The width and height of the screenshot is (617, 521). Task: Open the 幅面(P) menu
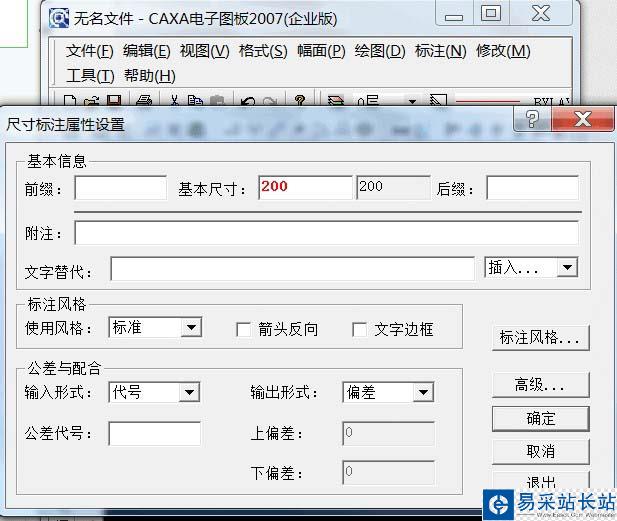(321, 51)
